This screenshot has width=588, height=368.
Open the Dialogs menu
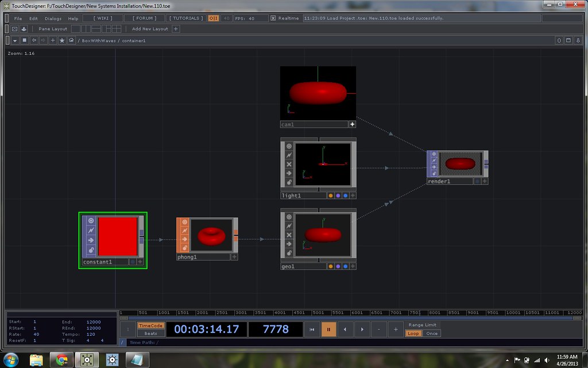click(53, 18)
